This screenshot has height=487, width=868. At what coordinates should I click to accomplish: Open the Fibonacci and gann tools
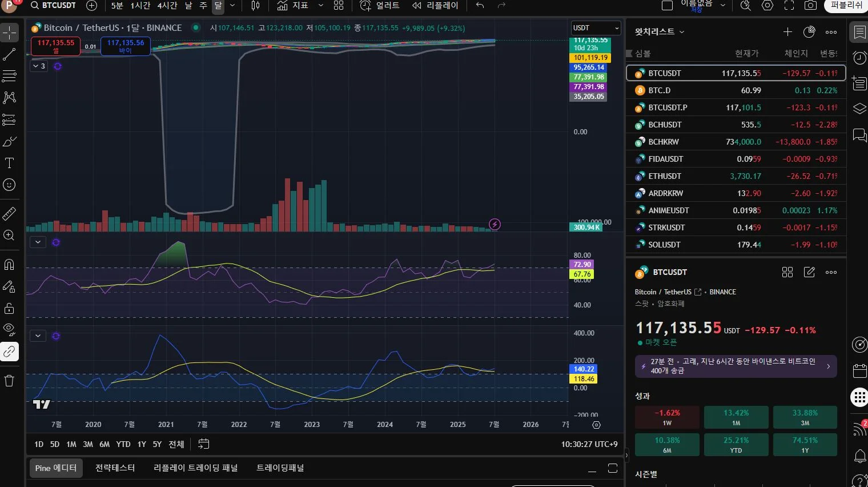pos(10,76)
